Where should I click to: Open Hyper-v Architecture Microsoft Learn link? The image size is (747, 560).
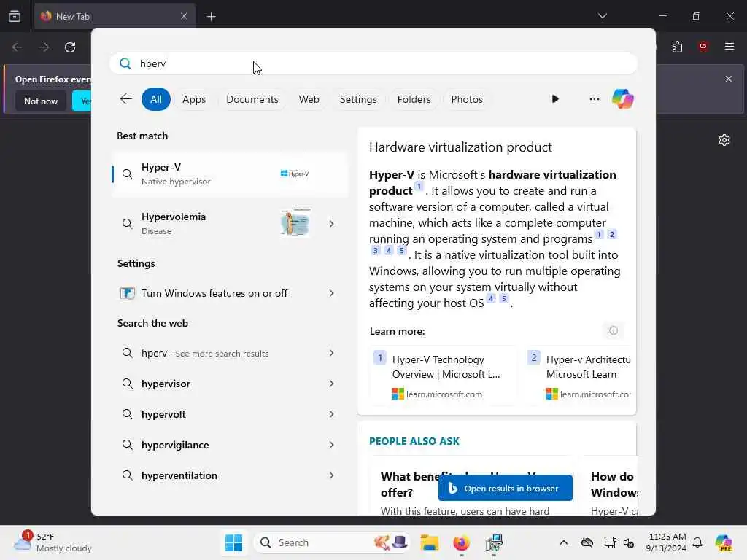pyautogui.click(x=578, y=376)
